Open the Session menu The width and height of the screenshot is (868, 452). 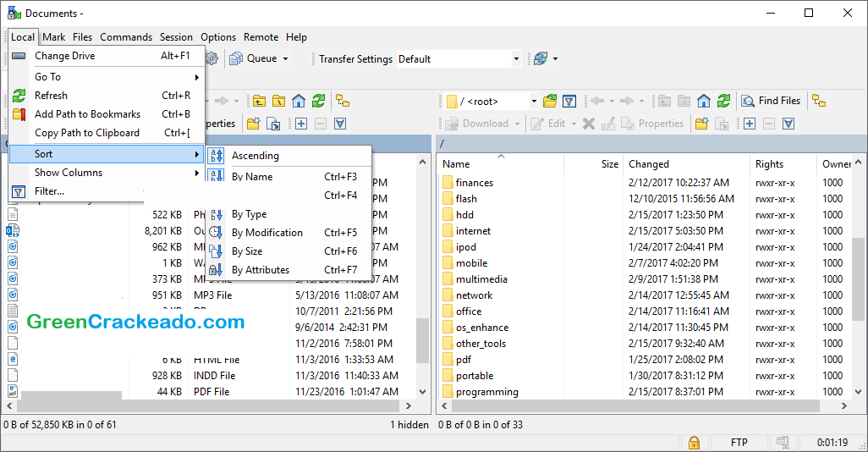click(x=176, y=37)
